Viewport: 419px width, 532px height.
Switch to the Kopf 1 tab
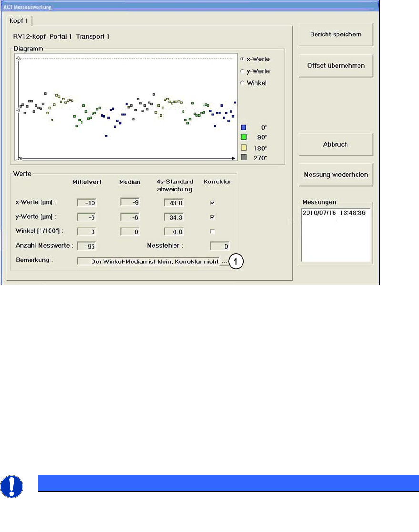click(x=19, y=20)
